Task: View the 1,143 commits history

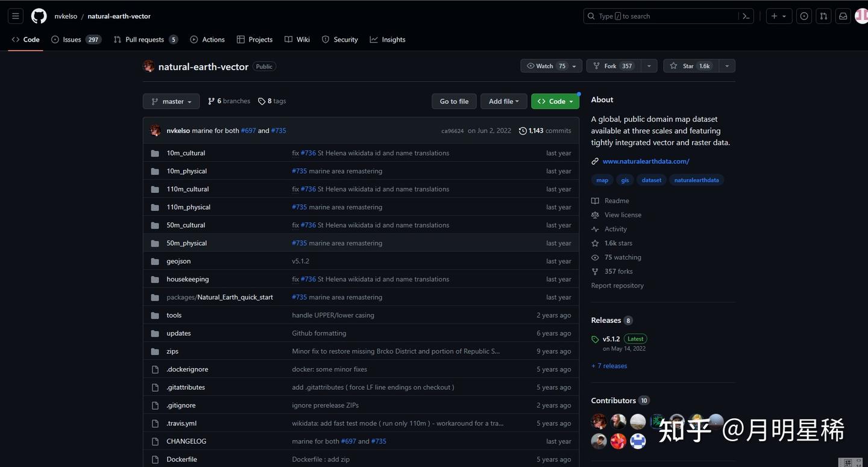Action: click(x=545, y=131)
